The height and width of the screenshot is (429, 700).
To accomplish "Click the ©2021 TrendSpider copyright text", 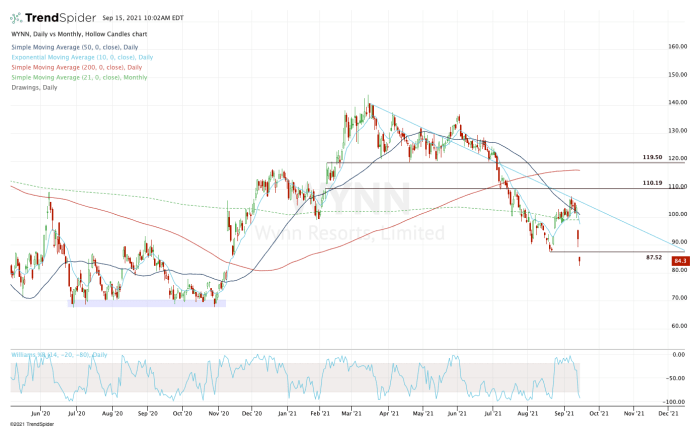I will tap(30, 423).
